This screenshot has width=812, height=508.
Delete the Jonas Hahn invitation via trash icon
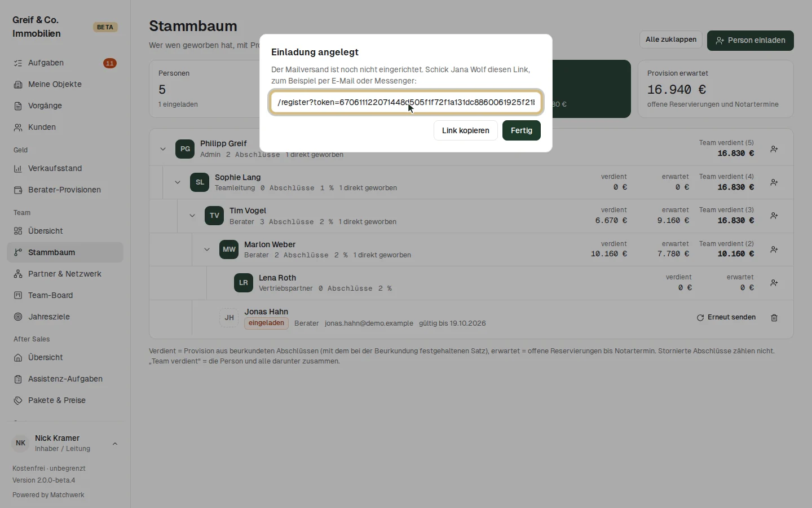pos(774,318)
